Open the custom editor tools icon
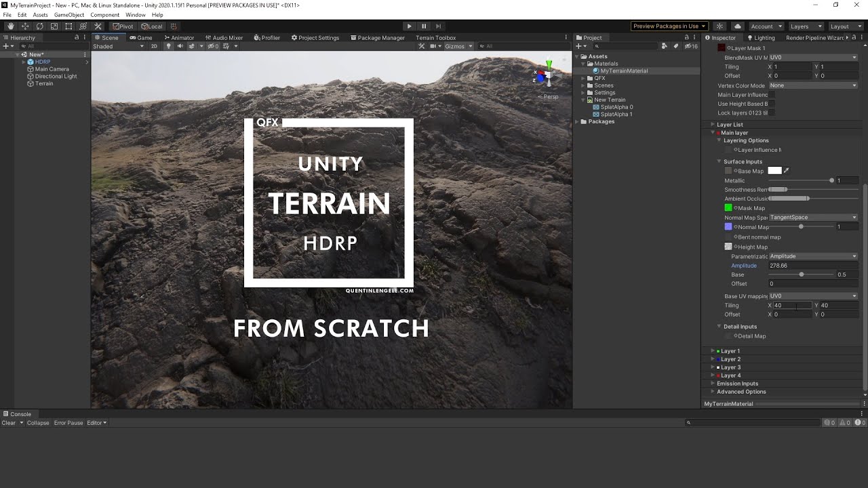Viewport: 868px width, 488px height. [98, 26]
